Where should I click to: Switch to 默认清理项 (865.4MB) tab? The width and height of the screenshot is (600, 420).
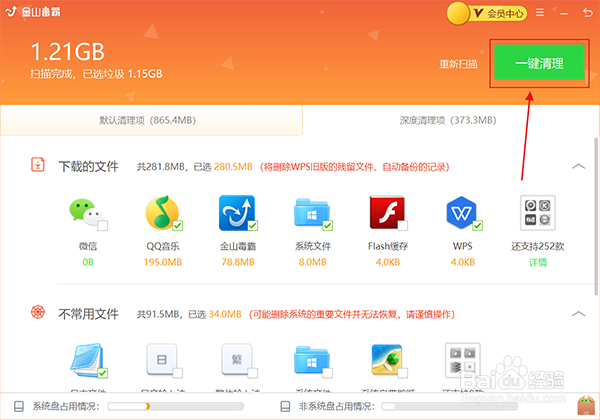click(151, 120)
